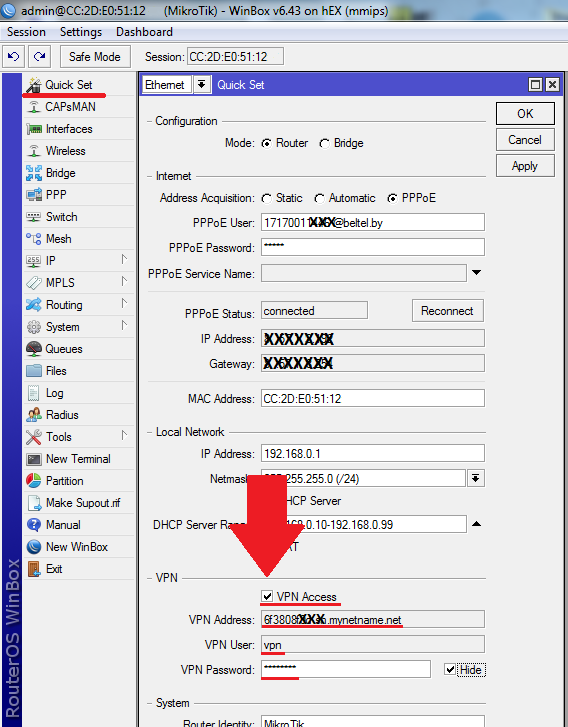Click the PPPoE User input field
This screenshot has width=568, height=727.
coord(373,222)
